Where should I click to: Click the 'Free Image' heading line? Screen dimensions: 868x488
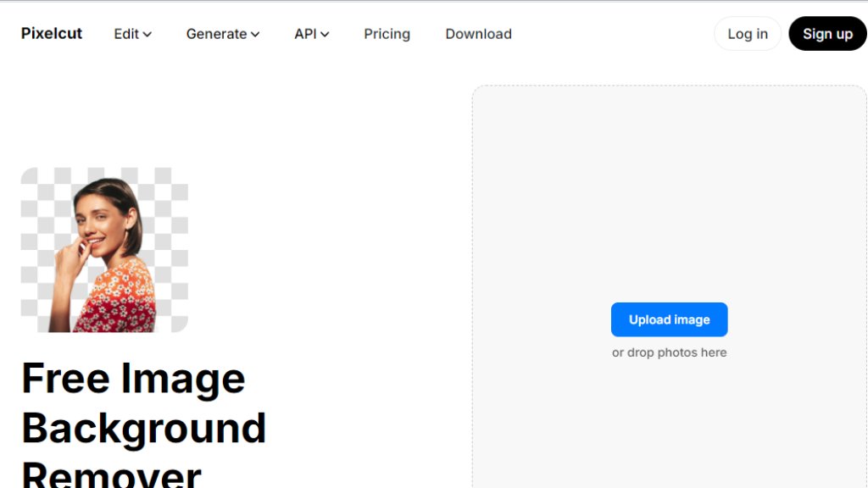(133, 378)
